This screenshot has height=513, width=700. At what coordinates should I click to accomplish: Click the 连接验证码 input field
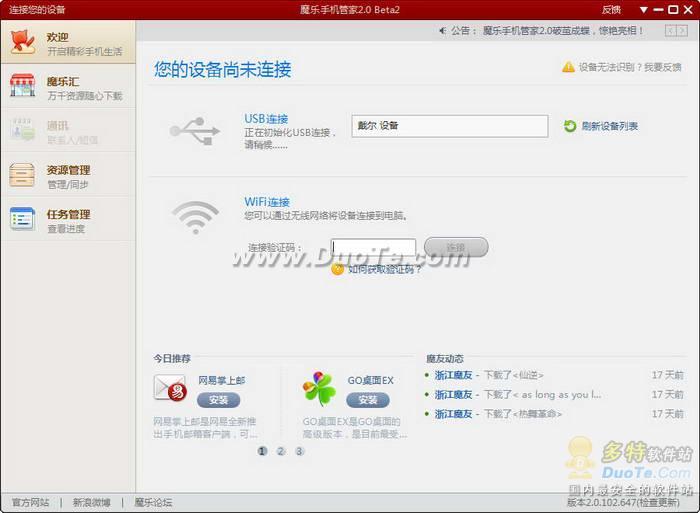pos(374,247)
